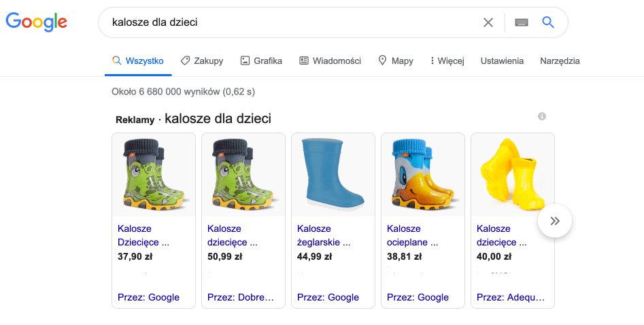Click the yellow duck boots image
This screenshot has width=644, height=325.
pyautogui.click(x=422, y=174)
